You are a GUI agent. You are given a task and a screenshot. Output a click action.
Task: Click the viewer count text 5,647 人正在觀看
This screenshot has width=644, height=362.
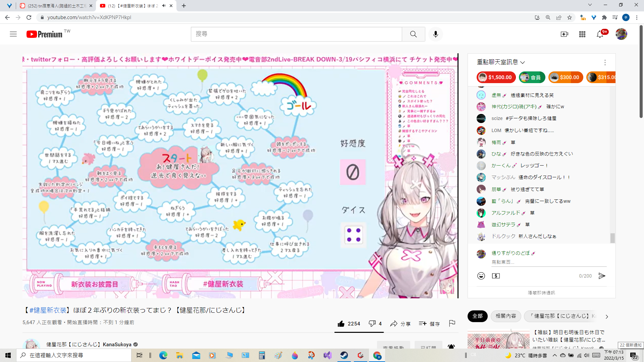tap(42, 322)
